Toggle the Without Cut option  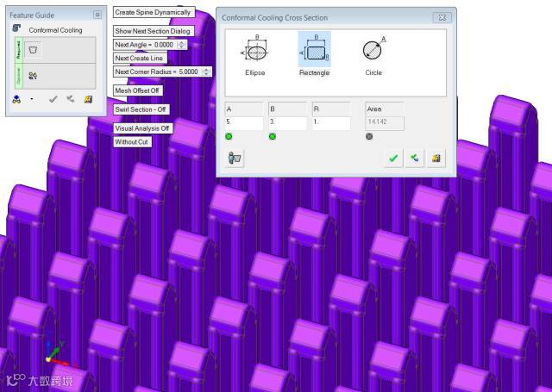(x=132, y=142)
